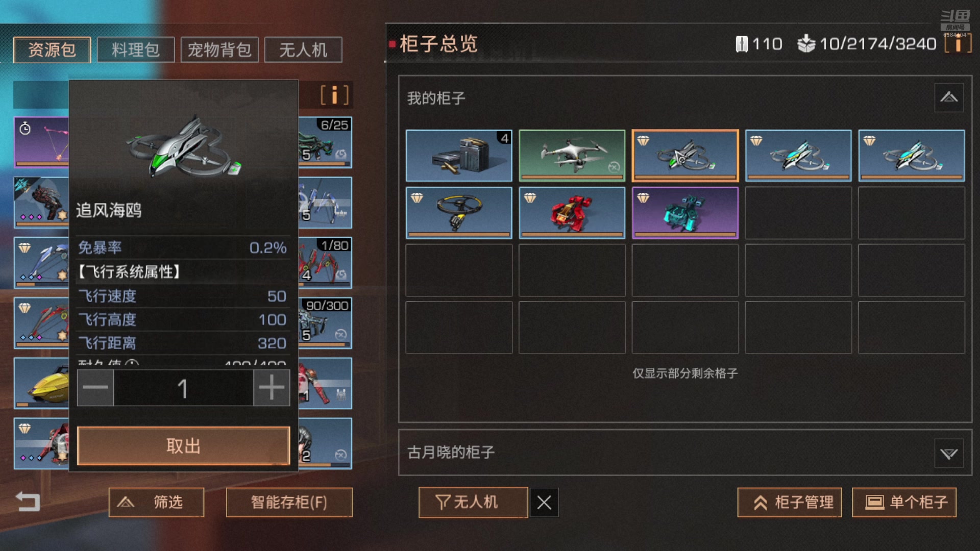
Task: Expand the 古月晓的柜子 section
Action: point(949,453)
